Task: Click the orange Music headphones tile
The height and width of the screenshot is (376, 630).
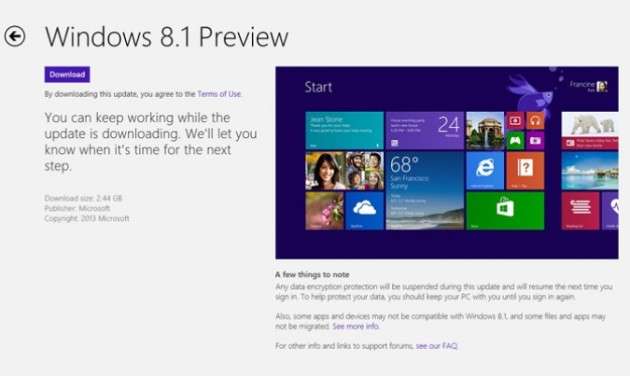Action: coord(535,121)
